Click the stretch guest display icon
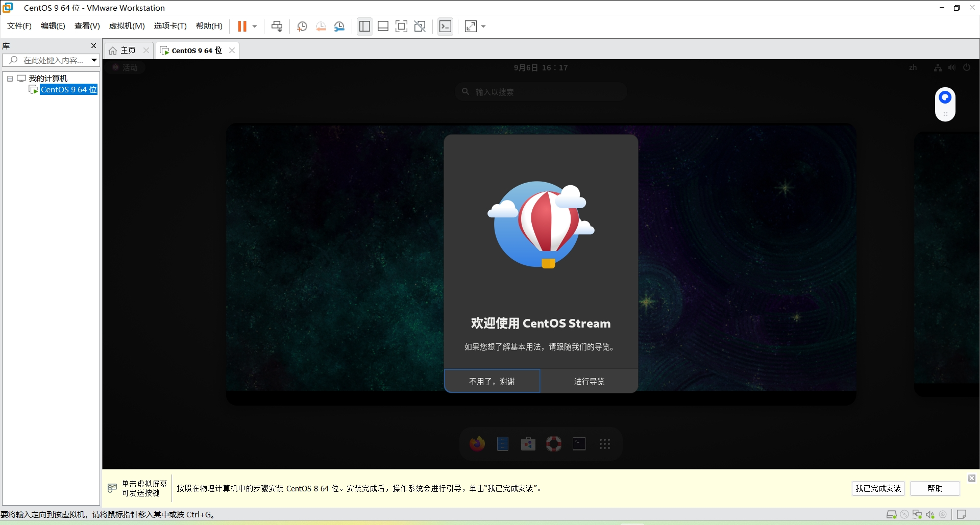The width and height of the screenshot is (980, 525). 471,26
